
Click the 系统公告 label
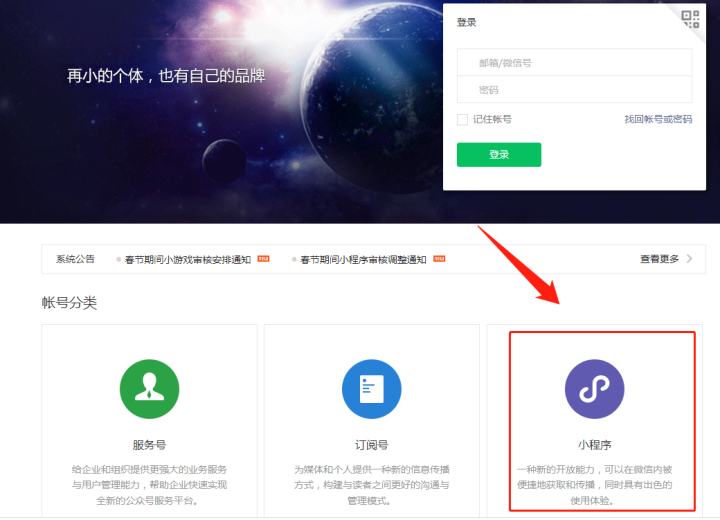[75, 259]
